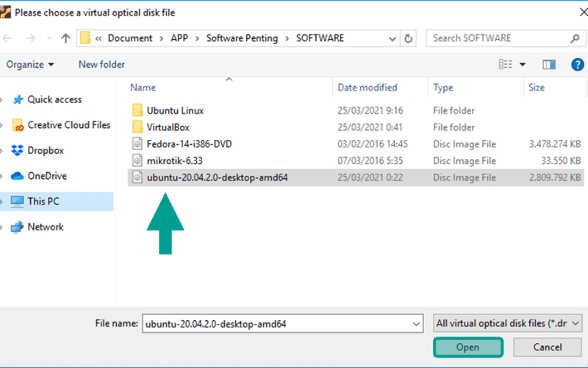Click Document in the address breadcrumb
Screen dimensions: 588x368
[130, 38]
